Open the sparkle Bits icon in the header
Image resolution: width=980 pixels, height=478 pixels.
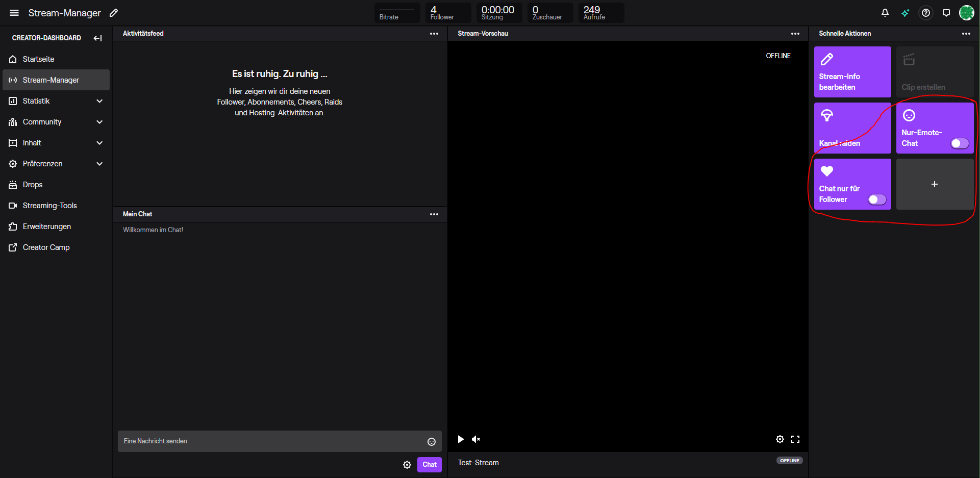click(x=906, y=13)
